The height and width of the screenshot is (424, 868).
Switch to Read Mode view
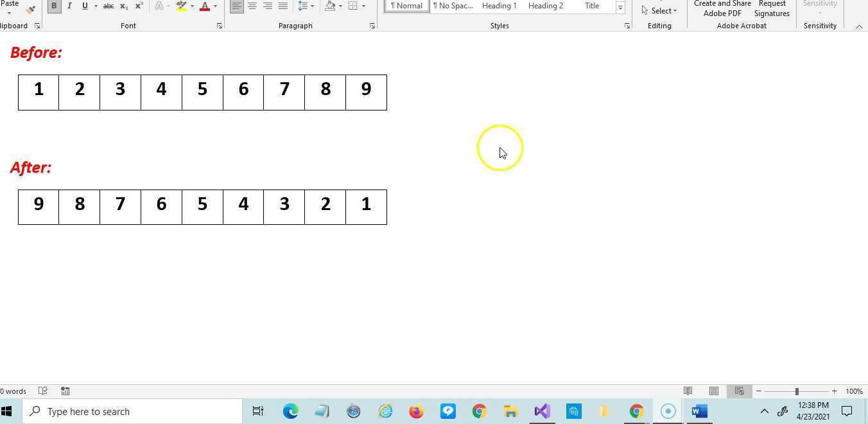point(688,391)
